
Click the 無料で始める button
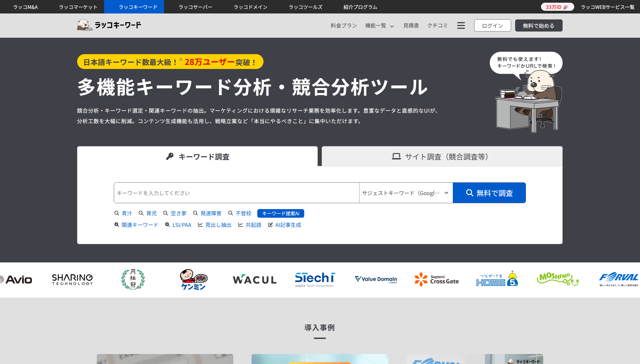[x=538, y=25]
